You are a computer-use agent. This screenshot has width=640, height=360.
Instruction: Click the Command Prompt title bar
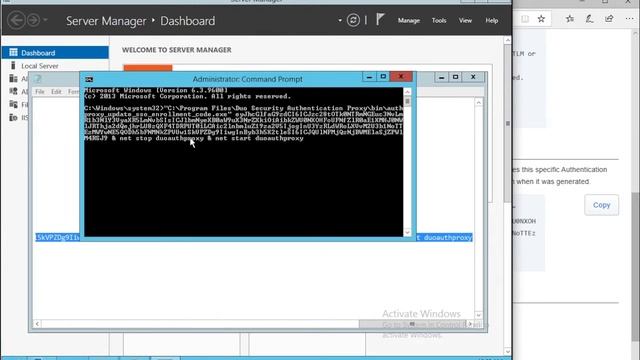click(247, 79)
